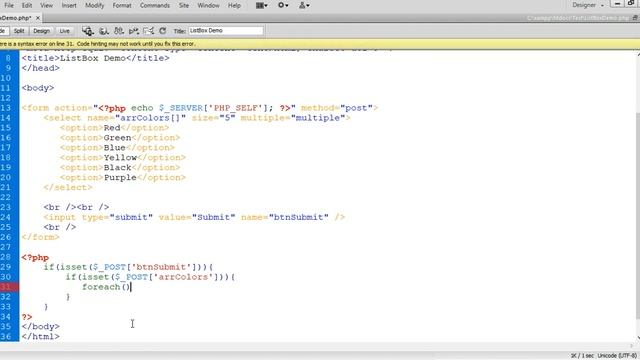
Task: Click the File management toolbar icon
Action: coord(119,31)
